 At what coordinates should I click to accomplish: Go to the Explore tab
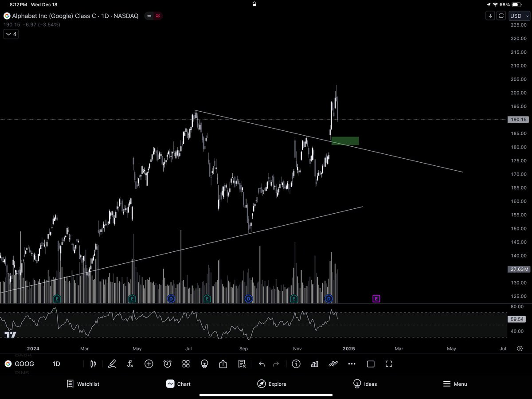click(272, 384)
